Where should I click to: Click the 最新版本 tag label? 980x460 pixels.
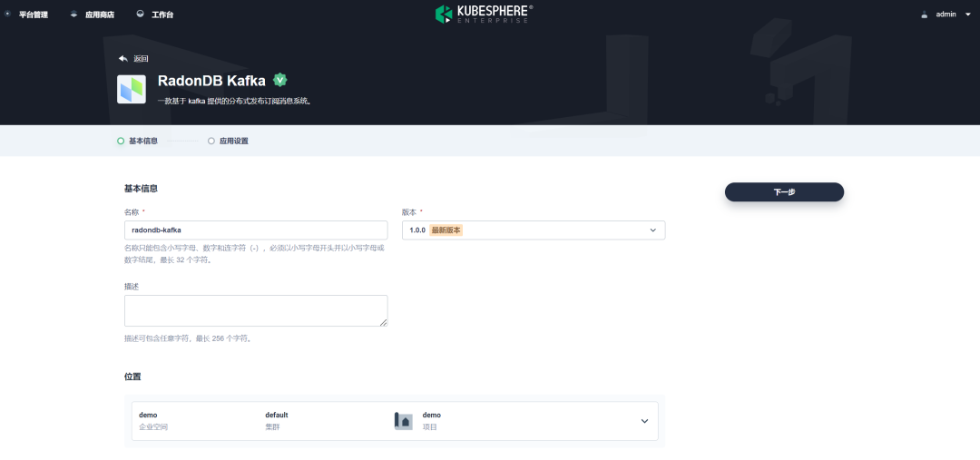coord(446,230)
